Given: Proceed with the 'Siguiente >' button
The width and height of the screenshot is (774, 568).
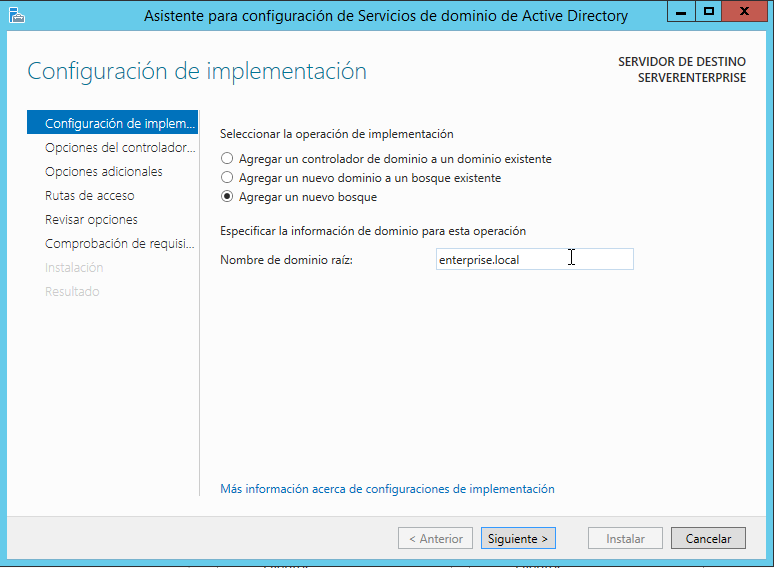Looking at the screenshot, I should [518, 538].
